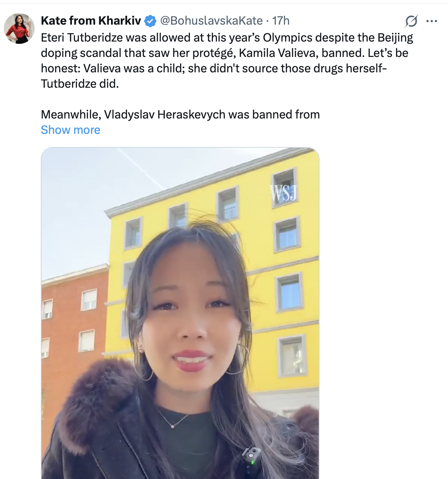
Task: Click the blue verified checkmark badge
Action: coord(150,21)
